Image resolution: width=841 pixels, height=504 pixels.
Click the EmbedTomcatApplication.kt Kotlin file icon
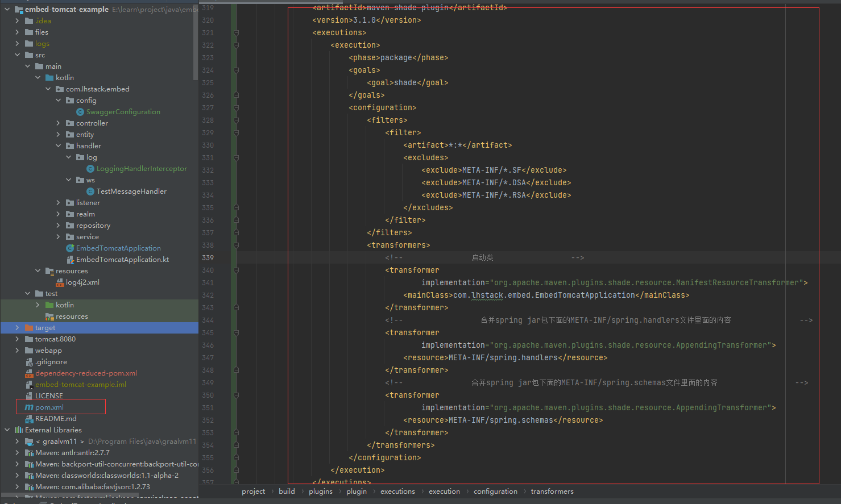click(x=70, y=260)
